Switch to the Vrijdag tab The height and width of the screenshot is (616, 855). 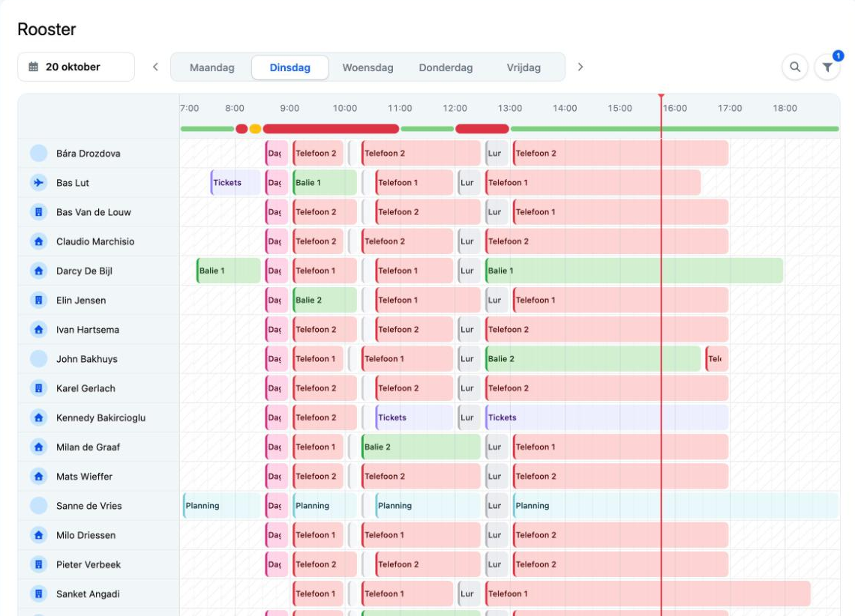523,67
